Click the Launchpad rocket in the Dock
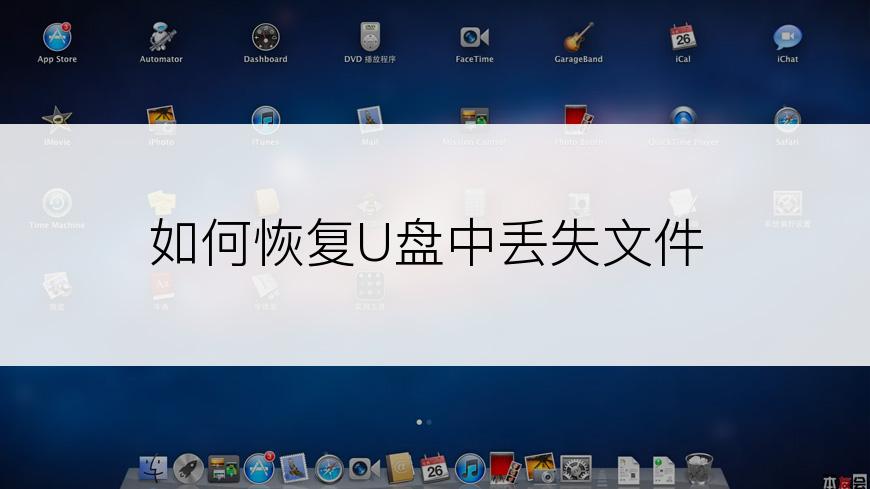This screenshot has width=870, height=489. click(x=189, y=468)
